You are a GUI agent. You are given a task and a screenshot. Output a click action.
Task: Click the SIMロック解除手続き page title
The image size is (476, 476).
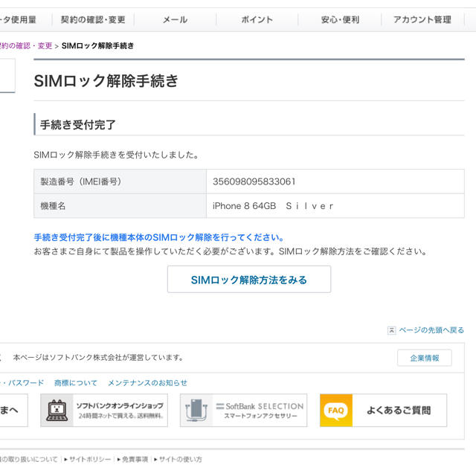106,81
